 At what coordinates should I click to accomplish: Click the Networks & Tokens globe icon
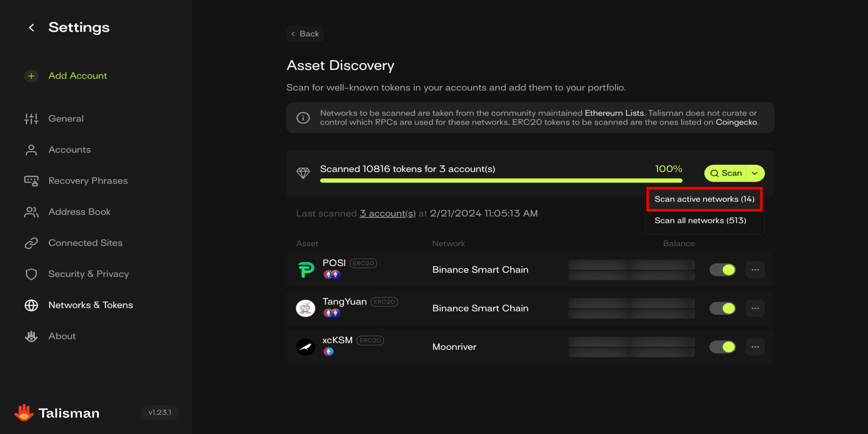tap(31, 305)
